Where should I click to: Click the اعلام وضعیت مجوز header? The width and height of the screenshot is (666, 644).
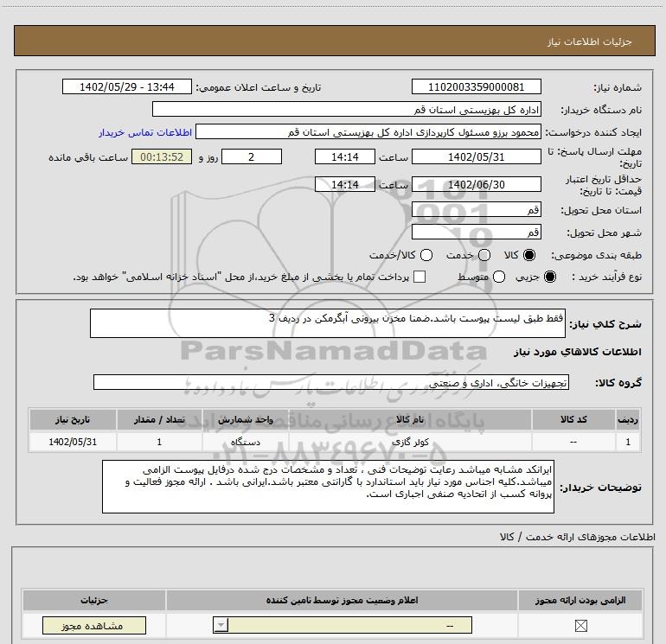[342, 600]
